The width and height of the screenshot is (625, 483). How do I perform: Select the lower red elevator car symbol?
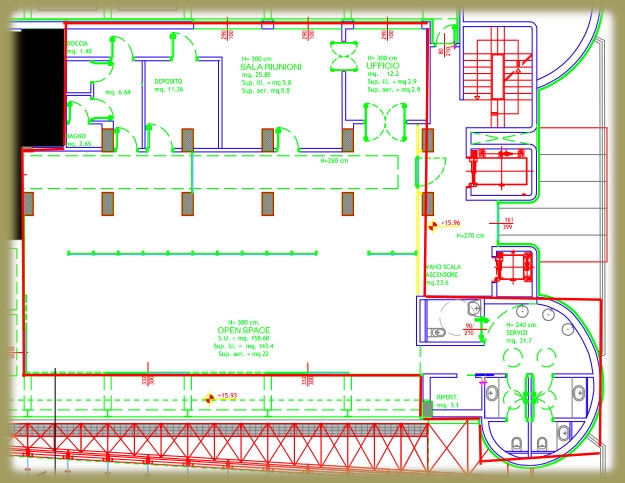(x=516, y=266)
